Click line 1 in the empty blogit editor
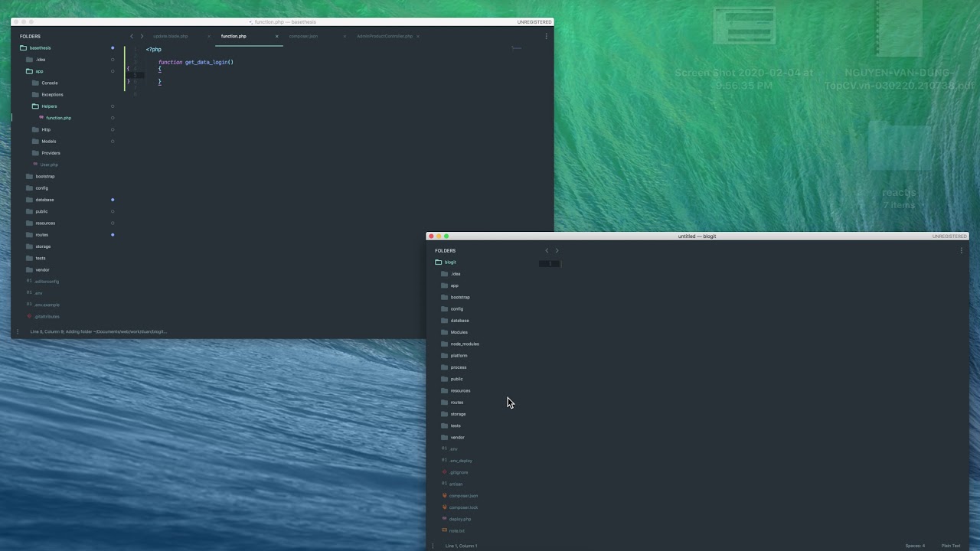This screenshot has height=551, width=980. [550, 263]
